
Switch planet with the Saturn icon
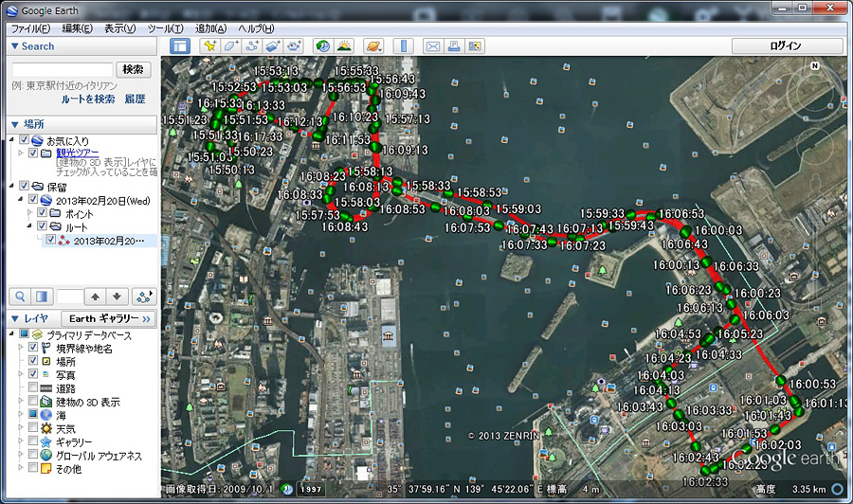click(x=373, y=46)
